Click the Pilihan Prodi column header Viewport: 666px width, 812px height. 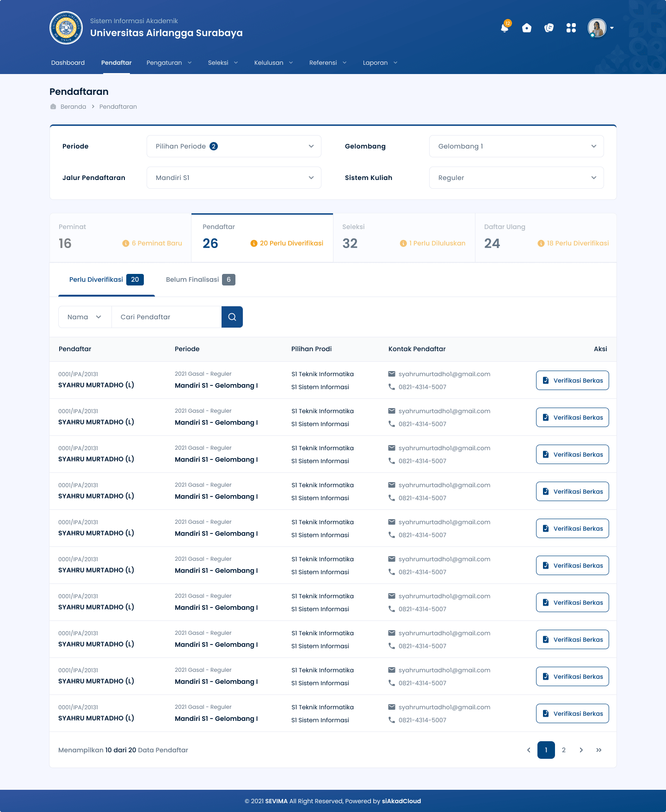(311, 349)
